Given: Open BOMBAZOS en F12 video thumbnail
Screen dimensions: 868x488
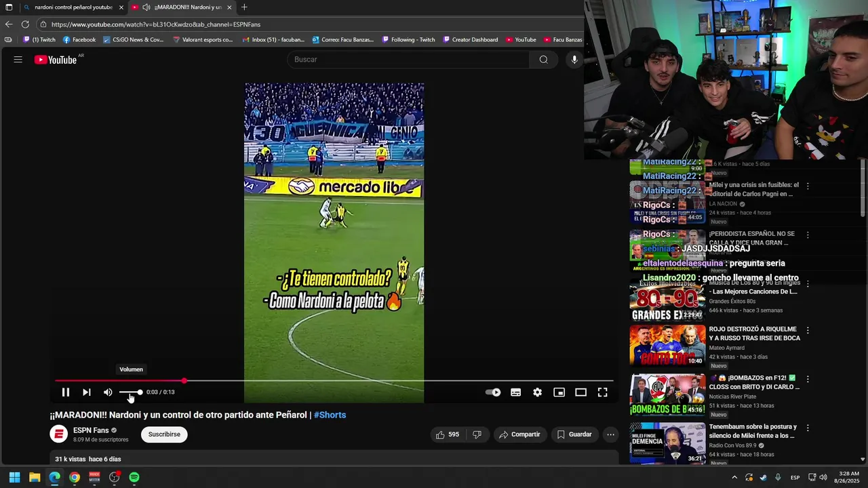Looking at the screenshot, I should click(667, 394).
